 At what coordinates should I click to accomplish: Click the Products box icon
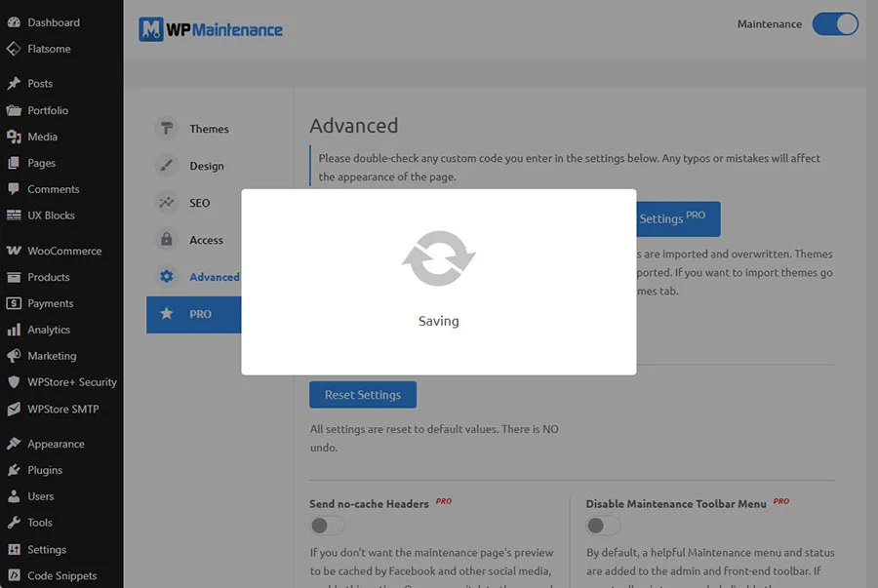coord(14,277)
